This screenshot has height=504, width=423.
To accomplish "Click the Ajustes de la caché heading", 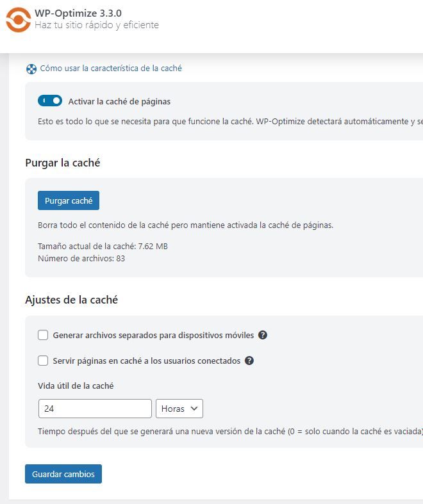I will [x=71, y=300].
